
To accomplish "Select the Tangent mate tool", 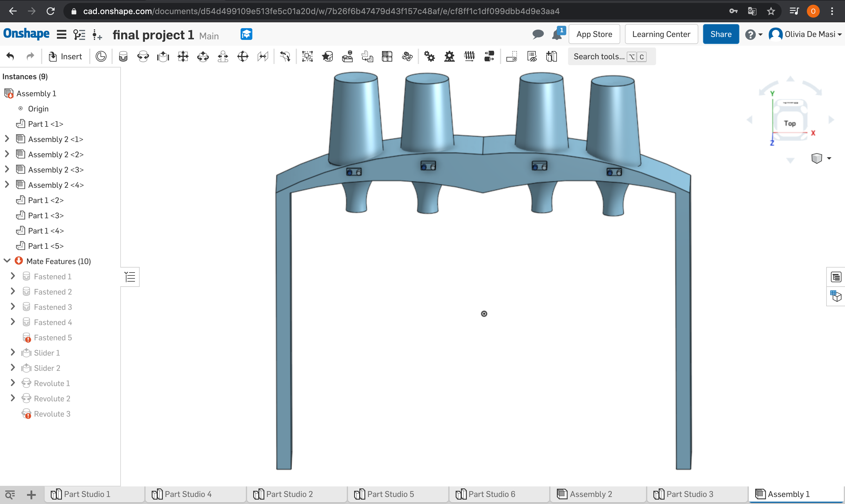I will tap(285, 56).
